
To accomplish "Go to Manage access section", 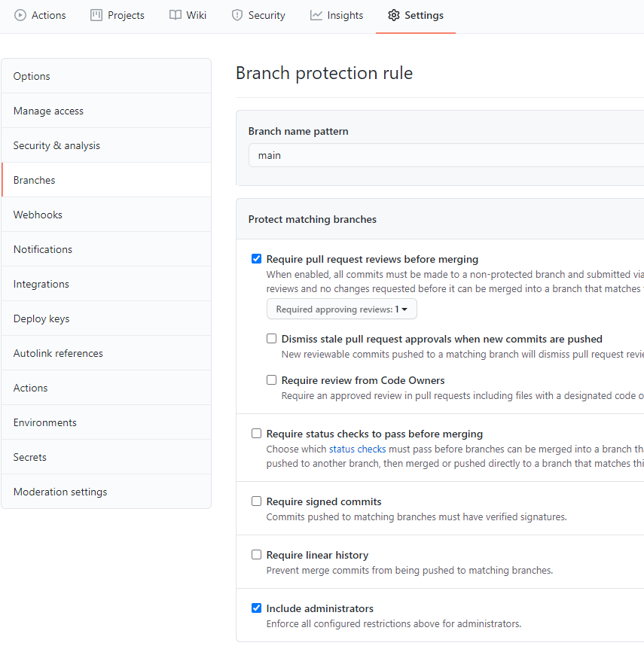I will pos(48,111).
